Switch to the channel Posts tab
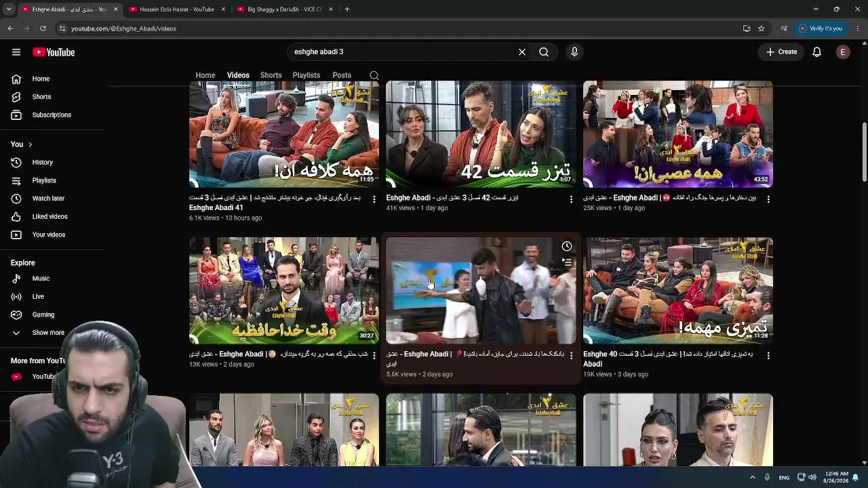The height and width of the screenshot is (488, 868). [342, 75]
